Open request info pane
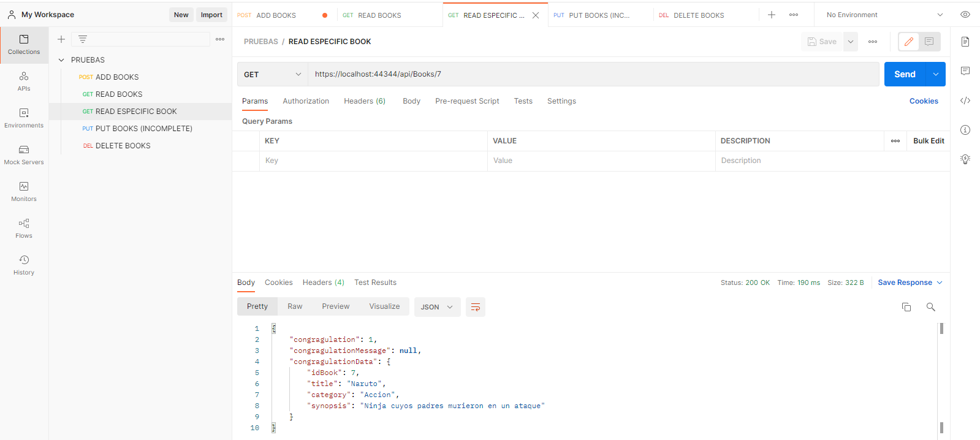980x440 pixels. coord(965,130)
